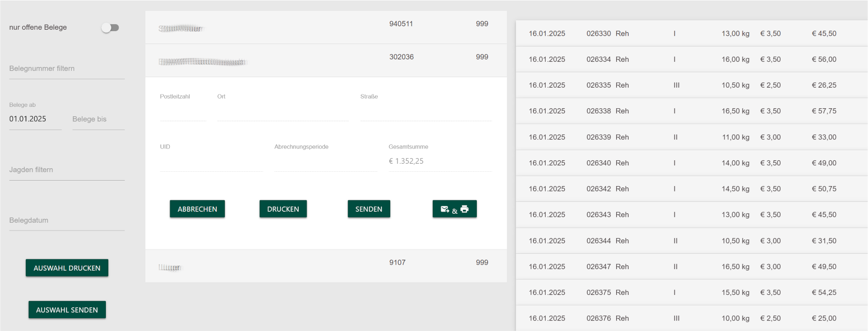
Task: Expand the row with number 9107
Action: (325, 266)
